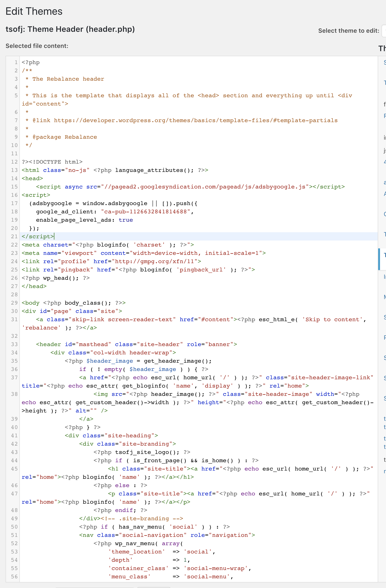Click the 'depth' => 1 line
The height and width of the screenshot is (588, 386).
click(x=149, y=560)
